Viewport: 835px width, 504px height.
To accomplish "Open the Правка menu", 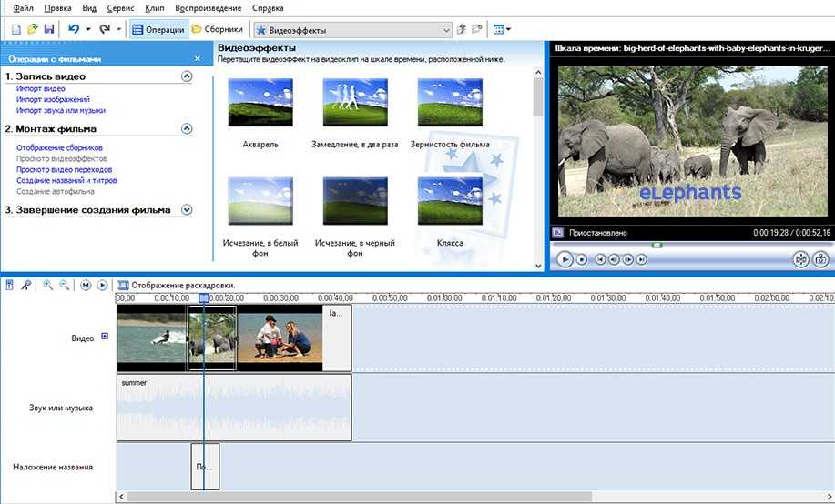I will (58, 8).
